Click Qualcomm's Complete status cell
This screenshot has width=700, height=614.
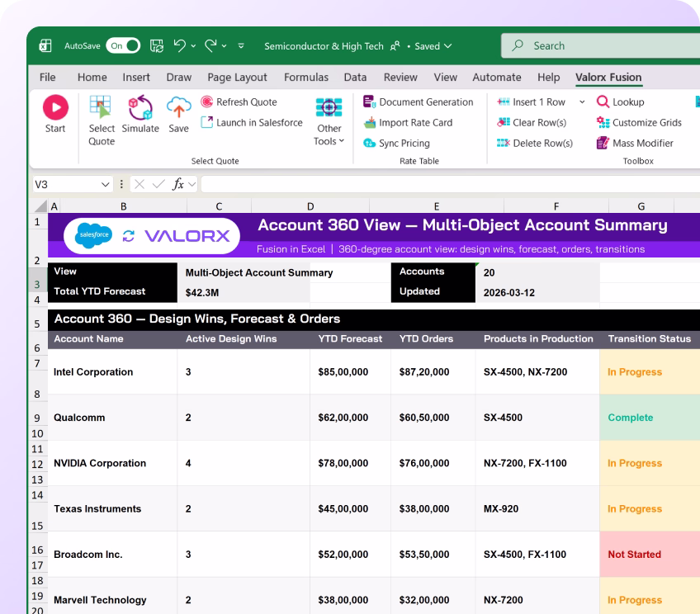coord(650,418)
